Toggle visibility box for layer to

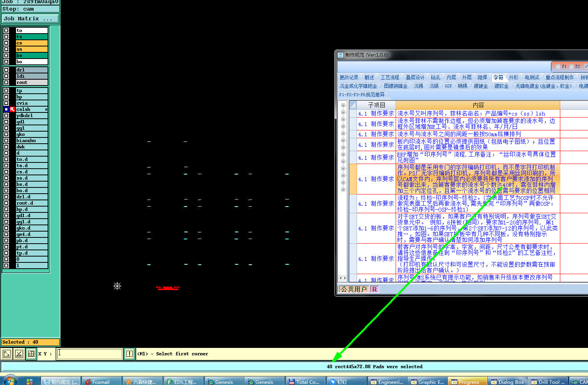click(x=6, y=30)
